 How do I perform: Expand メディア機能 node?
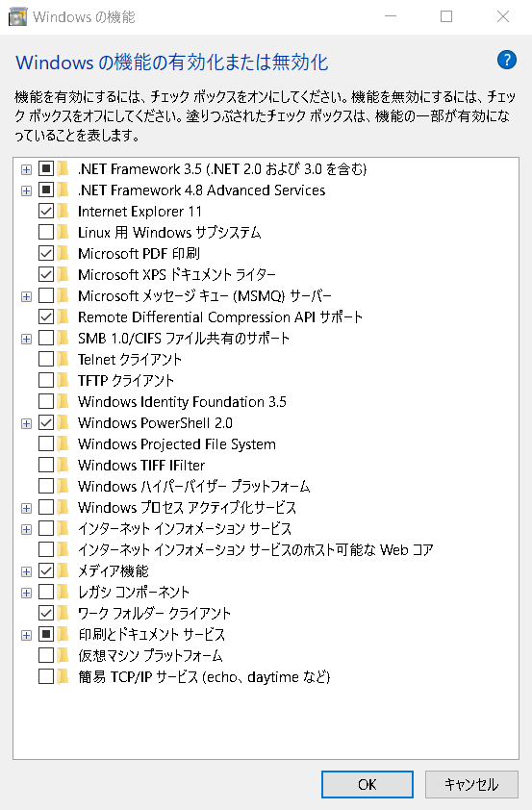point(26,571)
